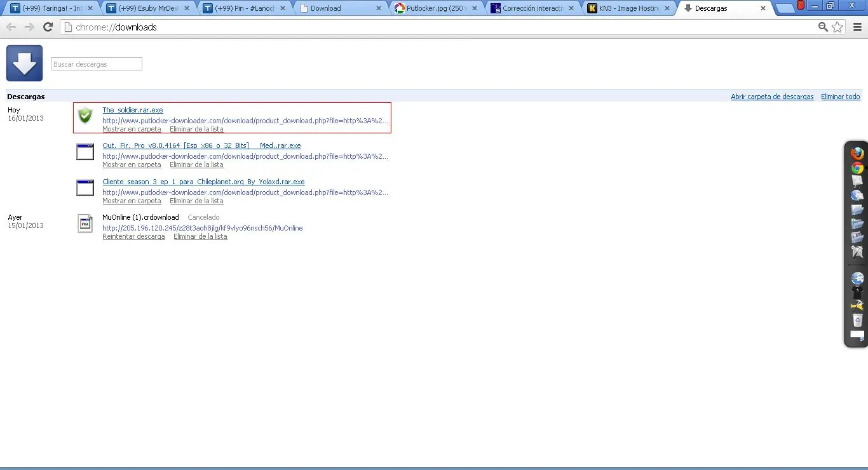
Task: Open the Chrome menu (three lines)
Action: click(x=858, y=27)
